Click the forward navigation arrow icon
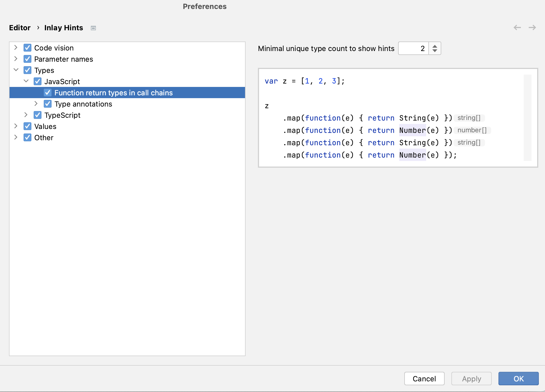Image resolution: width=545 pixels, height=392 pixels. tap(532, 27)
